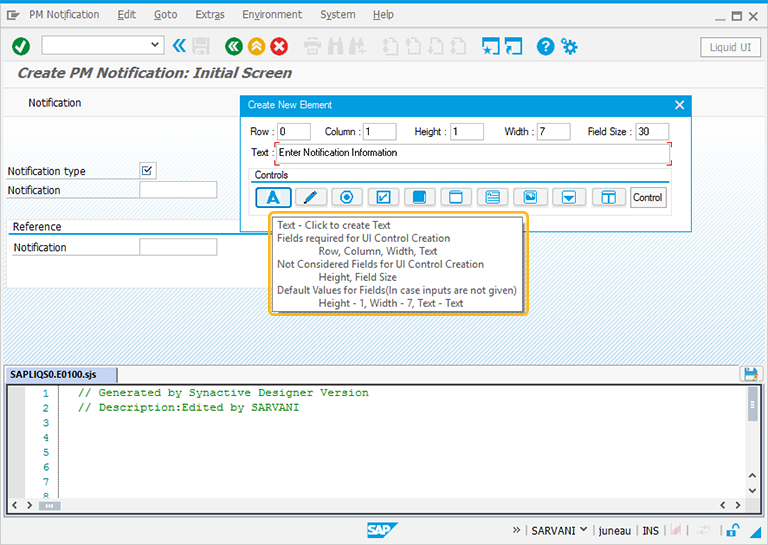Select the Pushbutton control icon
Screen dimensions: 768x545
pos(419,197)
